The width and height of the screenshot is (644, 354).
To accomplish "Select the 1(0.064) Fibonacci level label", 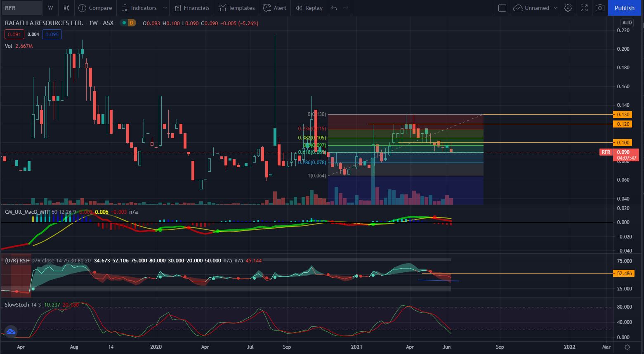I will [x=317, y=176].
